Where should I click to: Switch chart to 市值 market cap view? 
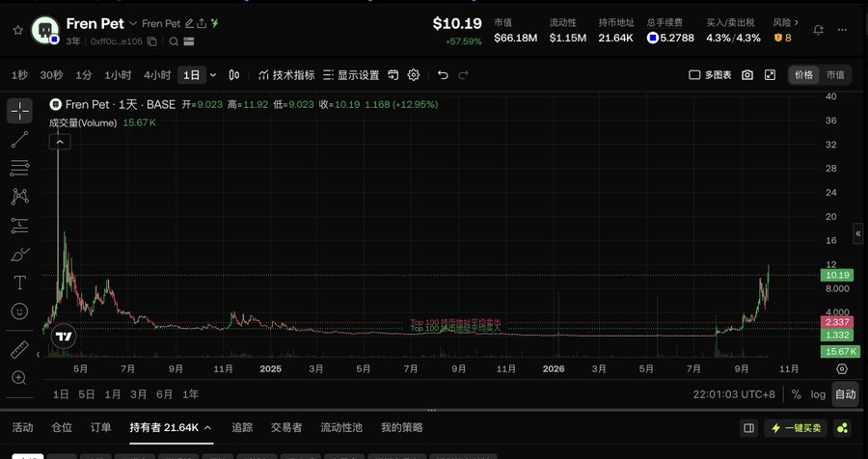835,75
